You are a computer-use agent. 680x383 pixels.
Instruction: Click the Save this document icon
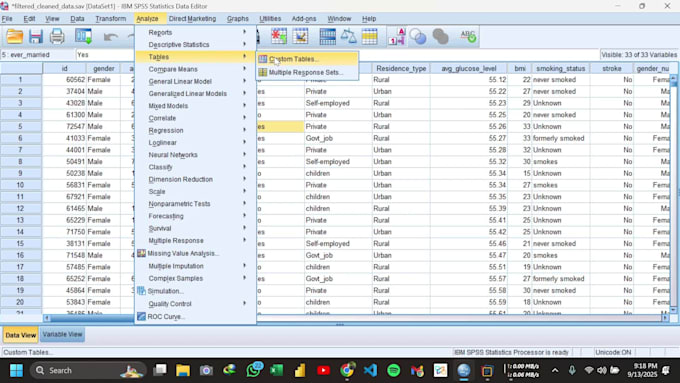click(x=36, y=37)
